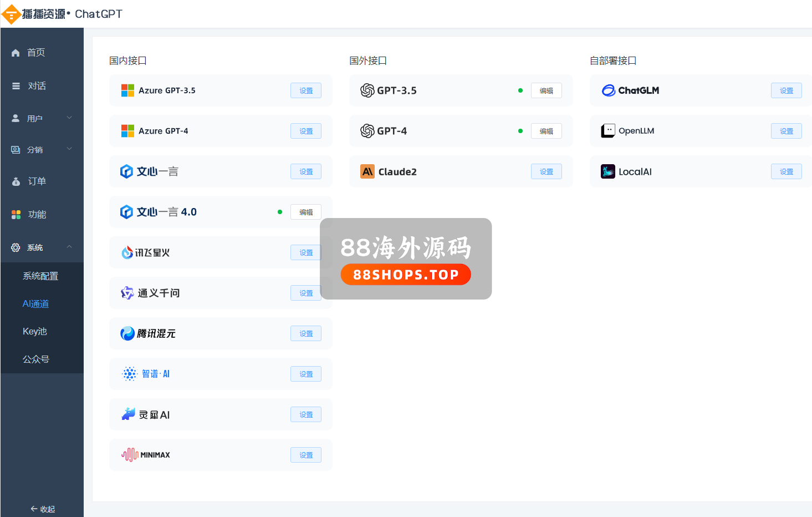Collapse the sidebar with 收起
This screenshot has height=517, width=812.
click(43, 509)
